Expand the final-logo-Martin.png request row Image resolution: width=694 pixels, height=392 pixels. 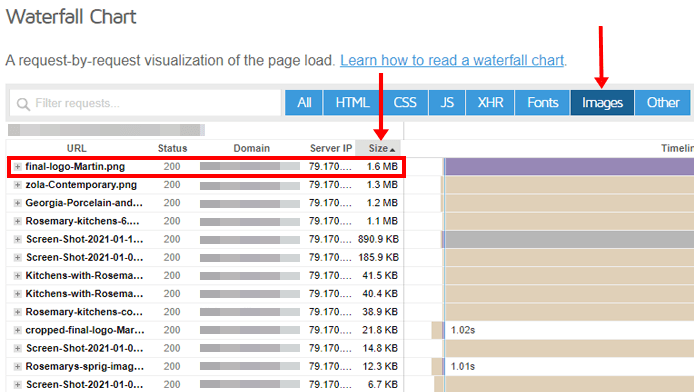17,167
